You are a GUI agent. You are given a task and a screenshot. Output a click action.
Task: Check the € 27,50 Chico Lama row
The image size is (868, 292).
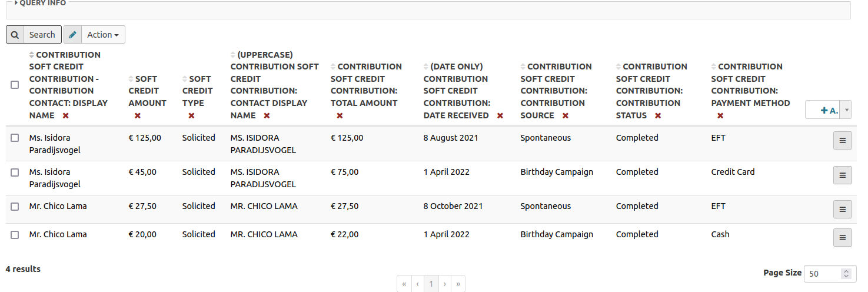point(15,207)
